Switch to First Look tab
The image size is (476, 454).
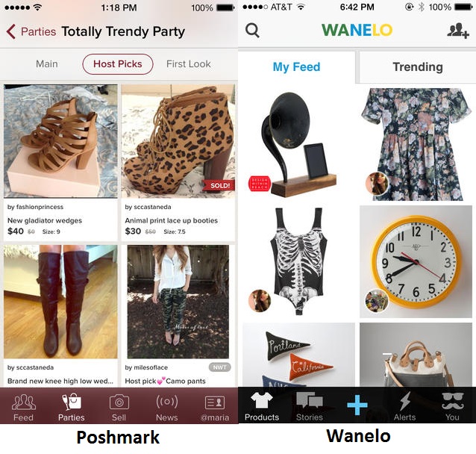coord(189,64)
